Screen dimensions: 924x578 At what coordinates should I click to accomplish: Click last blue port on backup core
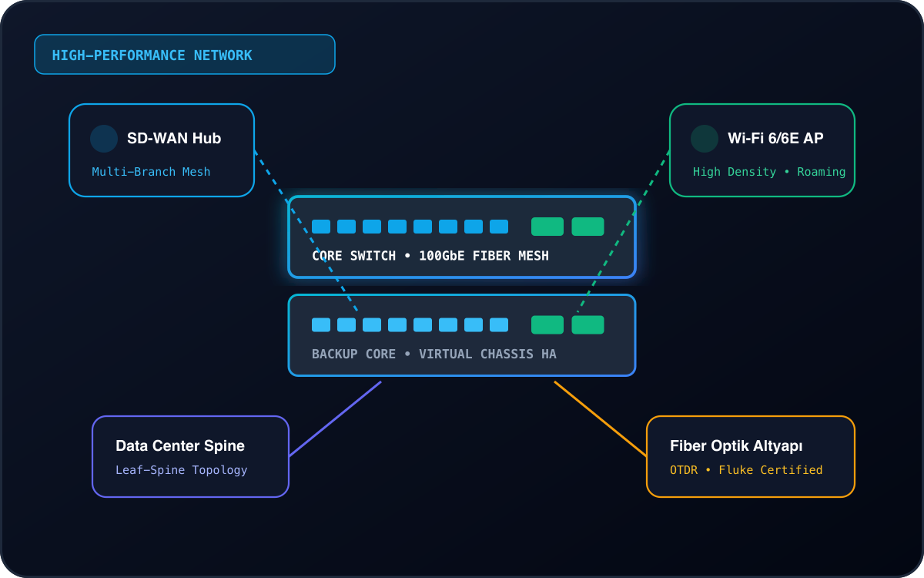point(499,325)
